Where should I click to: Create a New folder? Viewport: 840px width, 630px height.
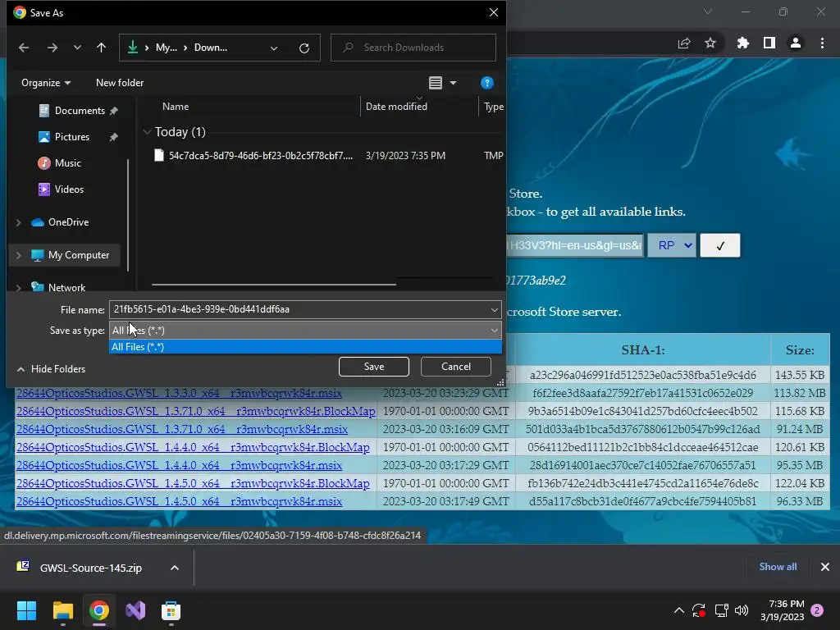click(120, 83)
